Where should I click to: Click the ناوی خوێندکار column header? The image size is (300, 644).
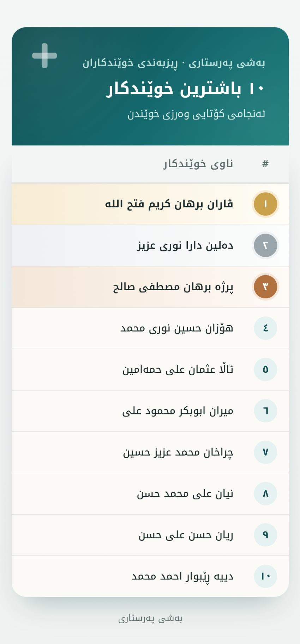198,164
